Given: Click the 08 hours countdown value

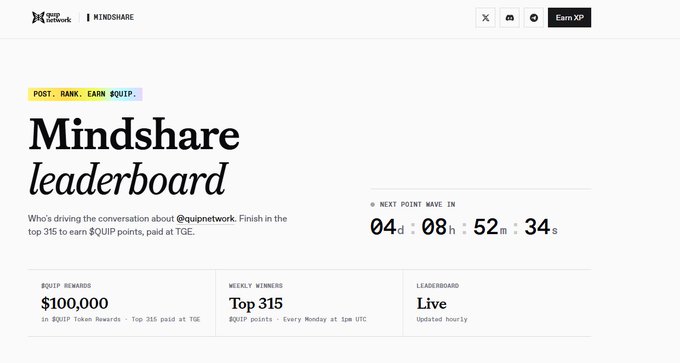Looking at the screenshot, I should click(x=434, y=227).
